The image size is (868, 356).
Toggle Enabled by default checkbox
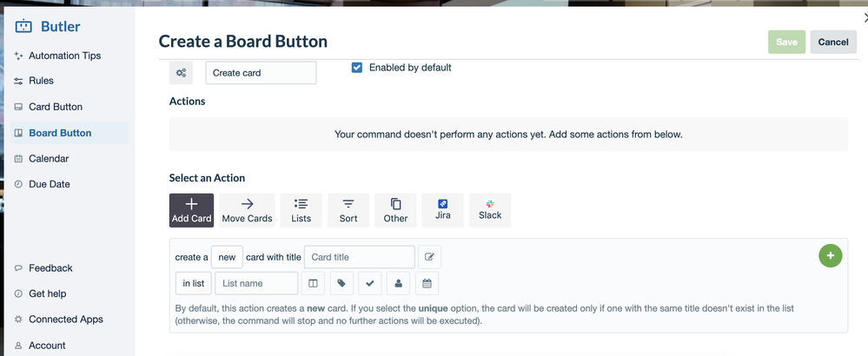point(357,68)
